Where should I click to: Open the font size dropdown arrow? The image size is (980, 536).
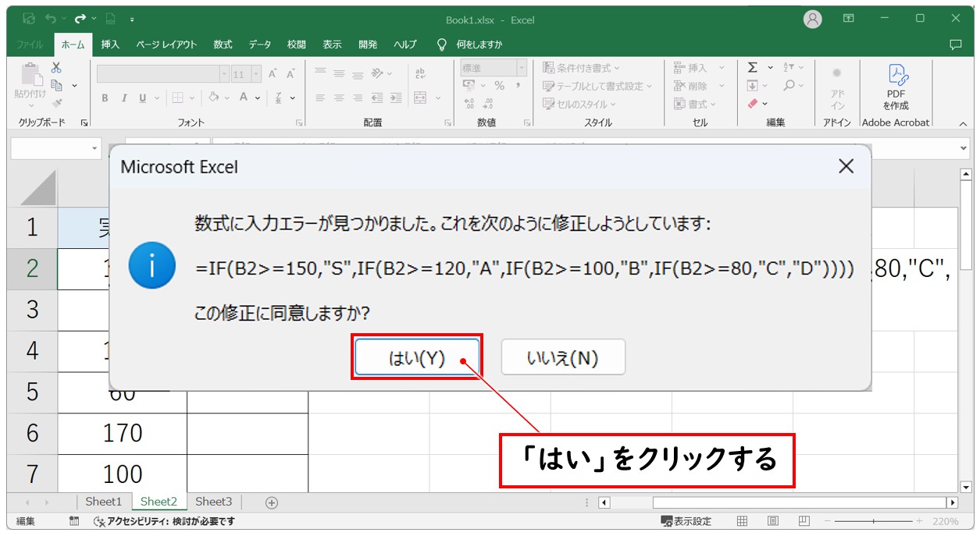(258, 74)
